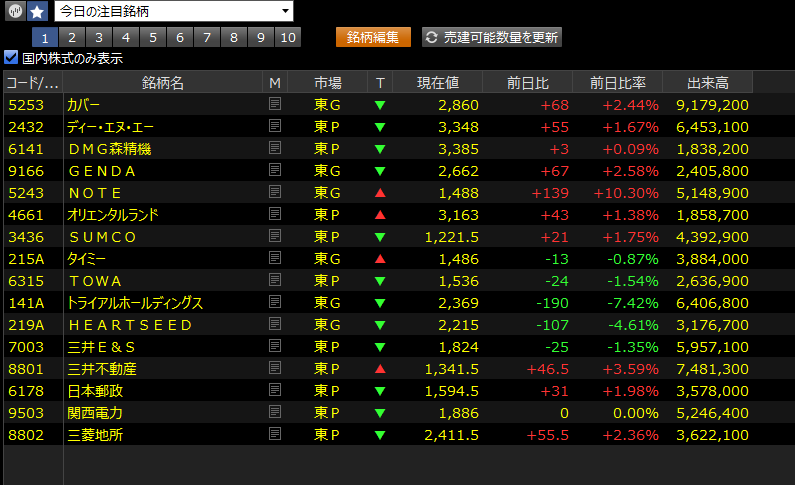Switch to page tab 9
The width and height of the screenshot is (795, 485).
pyautogui.click(x=261, y=38)
